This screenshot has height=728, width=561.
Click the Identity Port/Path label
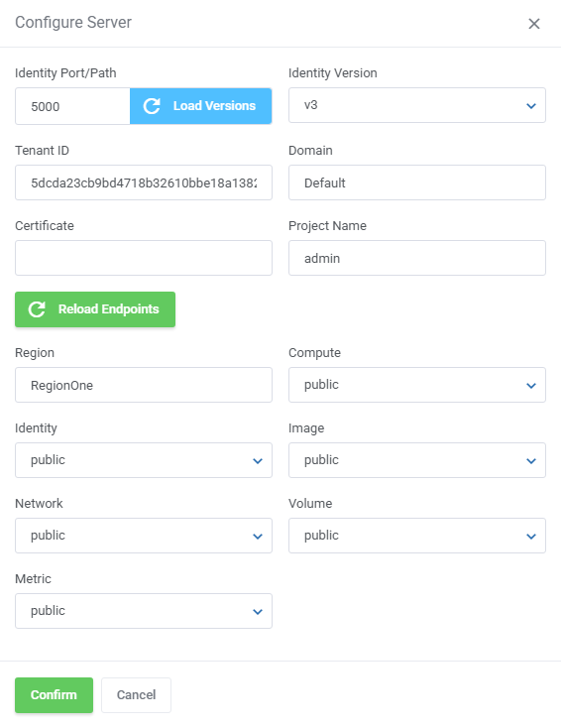tap(65, 72)
